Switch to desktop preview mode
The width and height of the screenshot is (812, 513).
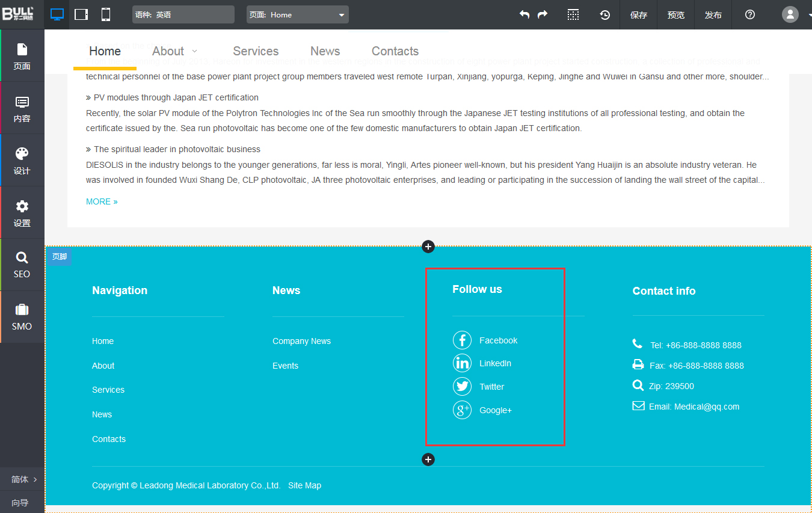pyautogui.click(x=57, y=14)
